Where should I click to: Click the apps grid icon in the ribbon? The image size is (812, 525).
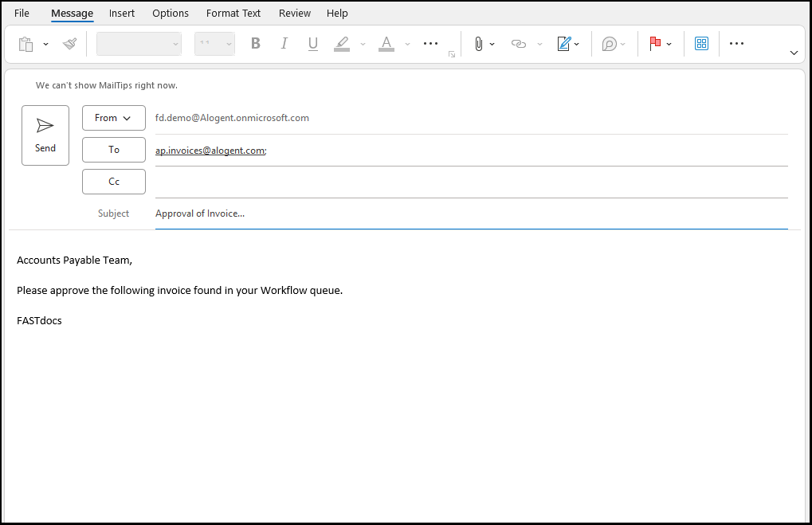pyautogui.click(x=701, y=44)
